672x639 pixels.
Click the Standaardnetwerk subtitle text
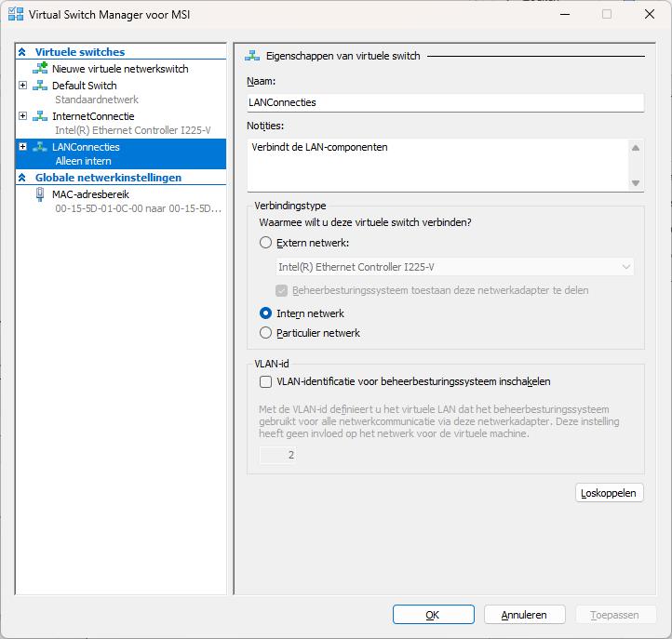[97, 100]
